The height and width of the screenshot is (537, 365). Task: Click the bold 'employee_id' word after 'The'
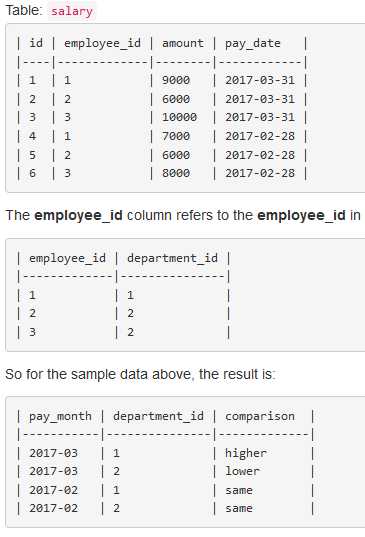78,216
